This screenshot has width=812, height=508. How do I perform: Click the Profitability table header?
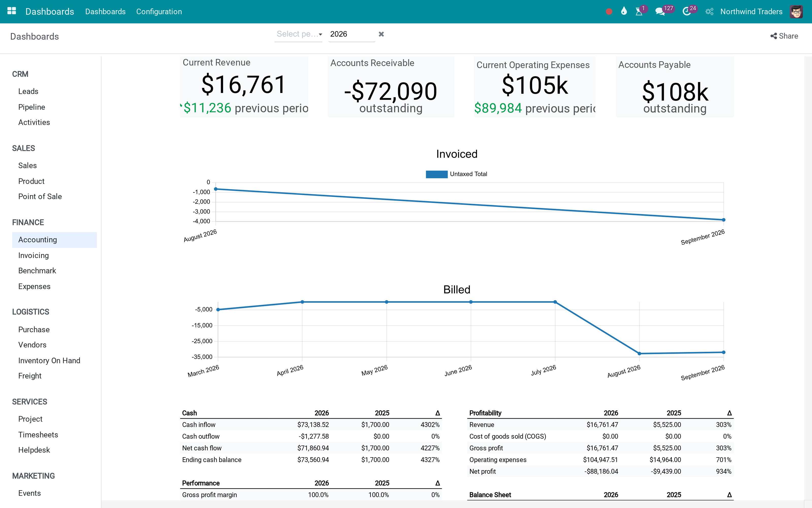pyautogui.click(x=485, y=413)
